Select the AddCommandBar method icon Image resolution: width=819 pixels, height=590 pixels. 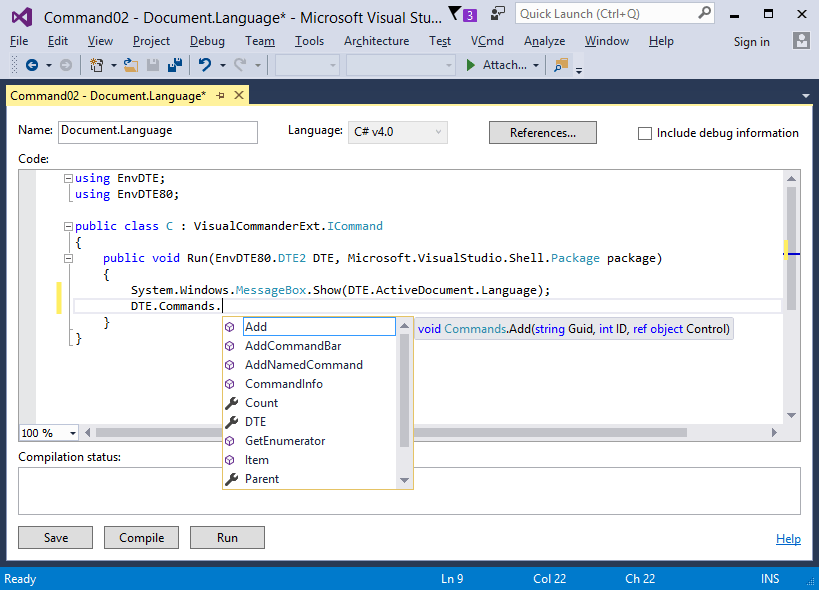point(230,346)
